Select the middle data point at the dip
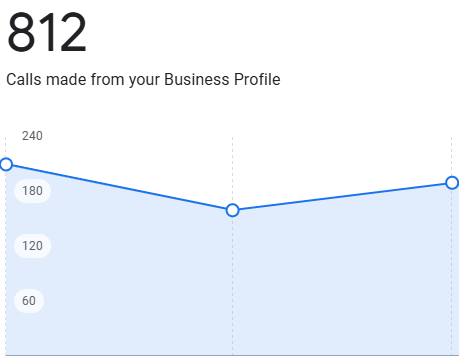 pos(232,210)
